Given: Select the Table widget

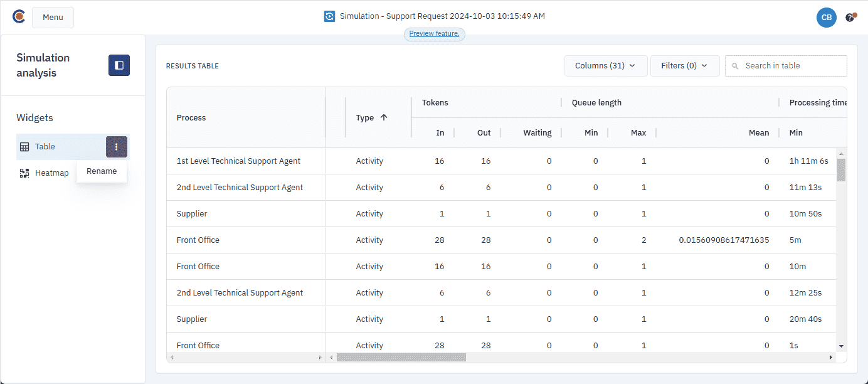Looking at the screenshot, I should [73, 147].
